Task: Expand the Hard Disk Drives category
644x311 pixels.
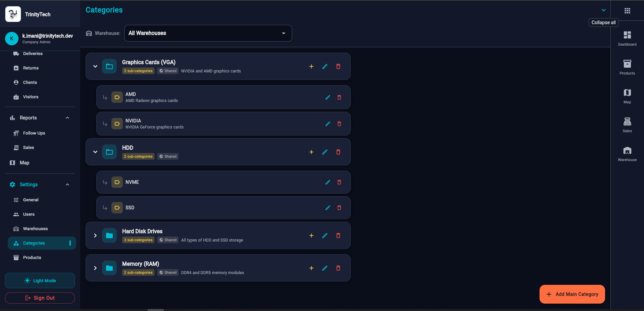Action: point(95,236)
